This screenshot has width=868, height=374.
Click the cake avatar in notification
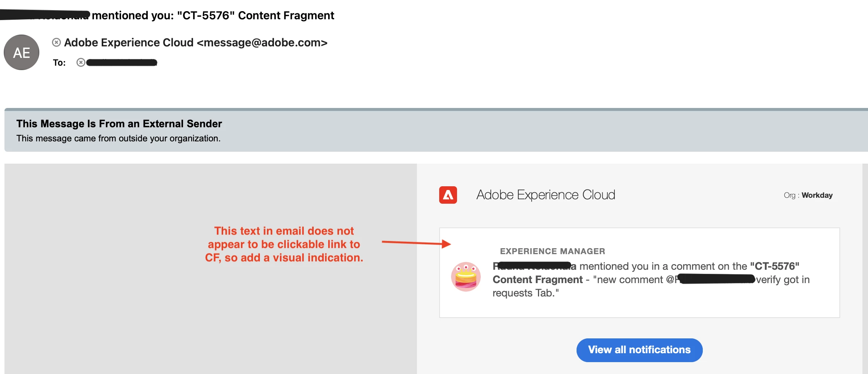[x=466, y=277]
